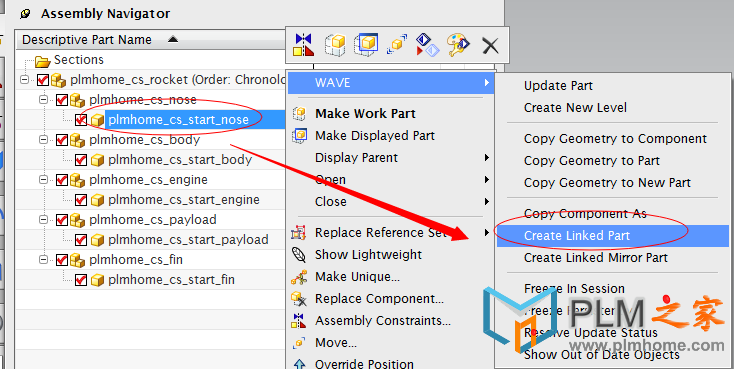Select the Sections tree row text
734x369 pixels.
coord(79,60)
